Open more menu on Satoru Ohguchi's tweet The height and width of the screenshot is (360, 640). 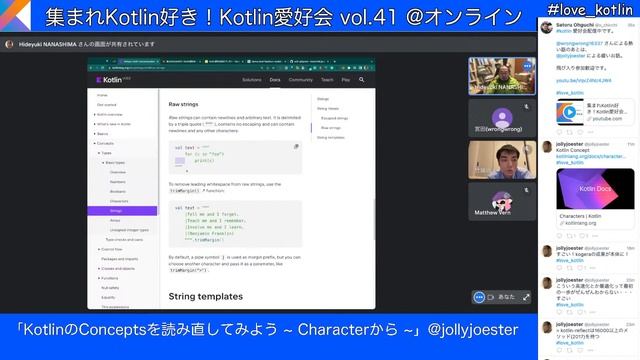click(591, 132)
